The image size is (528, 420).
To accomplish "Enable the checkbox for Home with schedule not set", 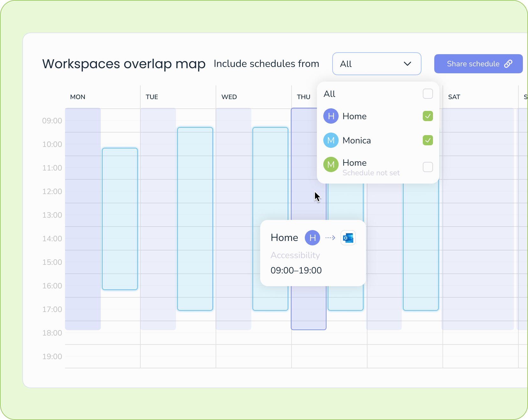I will click(x=428, y=167).
